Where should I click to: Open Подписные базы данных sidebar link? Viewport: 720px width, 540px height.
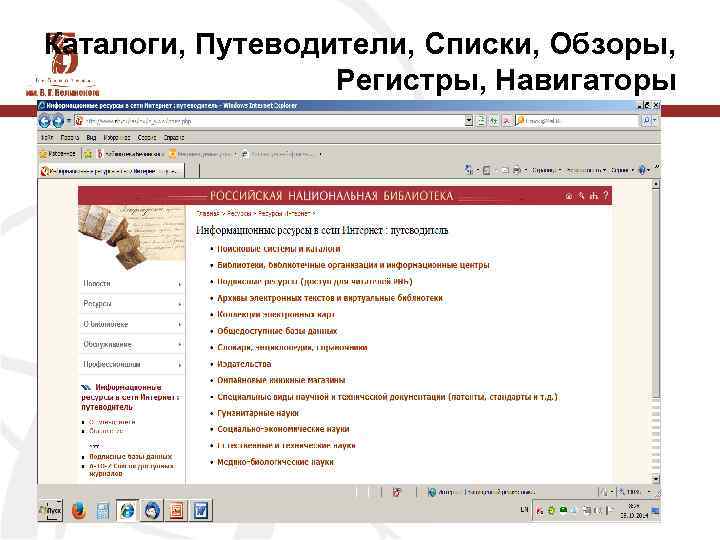click(x=130, y=457)
